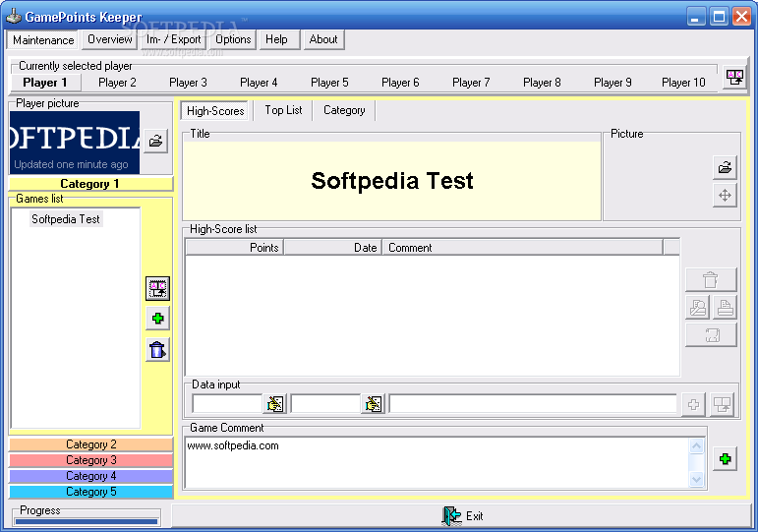The height and width of the screenshot is (532, 758).
Task: Open the Maintenance menu
Action: click(x=43, y=39)
